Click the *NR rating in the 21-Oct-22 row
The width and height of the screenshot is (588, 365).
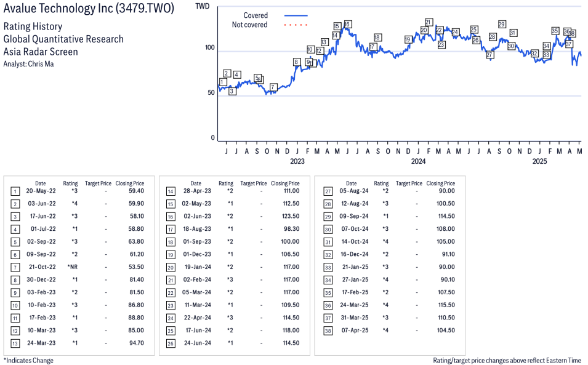pos(73,267)
